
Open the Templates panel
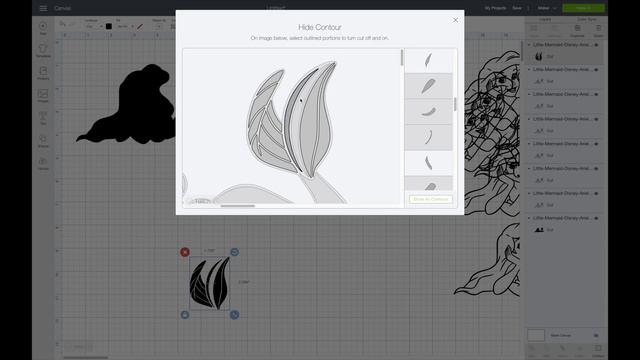tap(43, 51)
